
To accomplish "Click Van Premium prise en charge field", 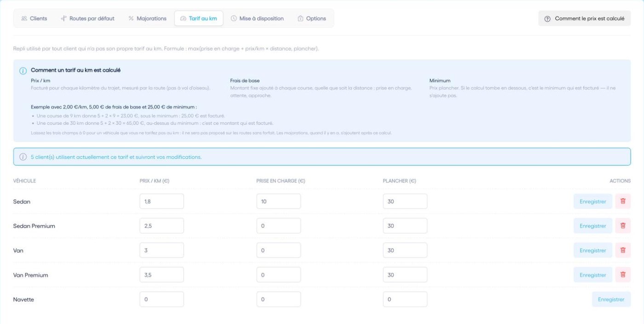I will [x=279, y=275].
